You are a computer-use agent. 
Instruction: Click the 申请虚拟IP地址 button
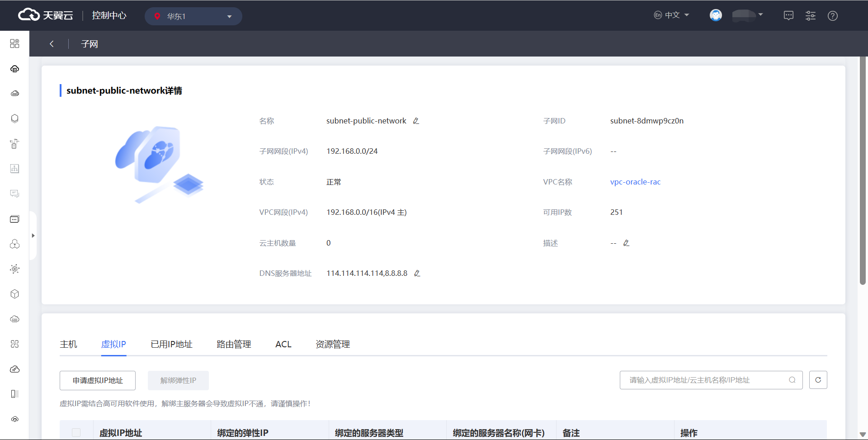[x=98, y=380]
